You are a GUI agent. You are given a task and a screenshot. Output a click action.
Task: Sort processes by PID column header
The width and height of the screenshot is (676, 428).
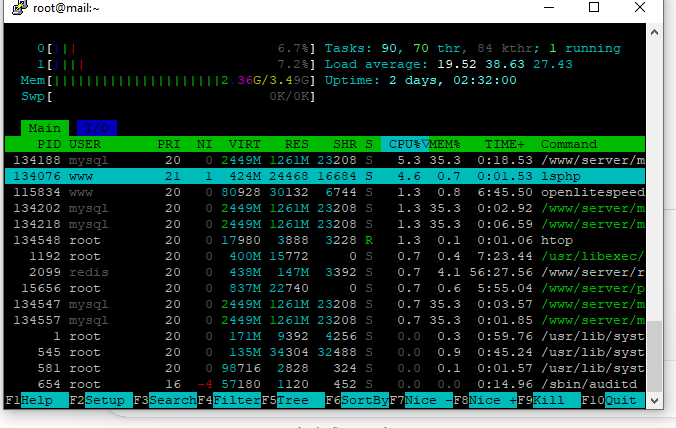[x=49, y=144]
